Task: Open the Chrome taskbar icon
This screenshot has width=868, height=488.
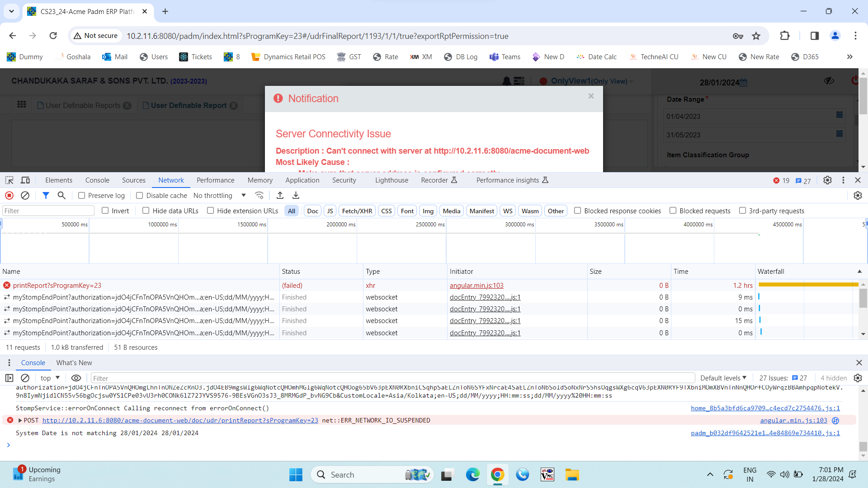Action: 497,475
